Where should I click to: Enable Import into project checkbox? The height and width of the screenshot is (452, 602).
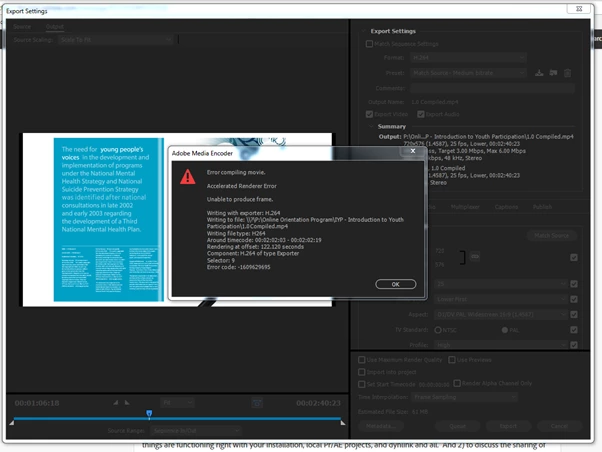tap(361, 372)
